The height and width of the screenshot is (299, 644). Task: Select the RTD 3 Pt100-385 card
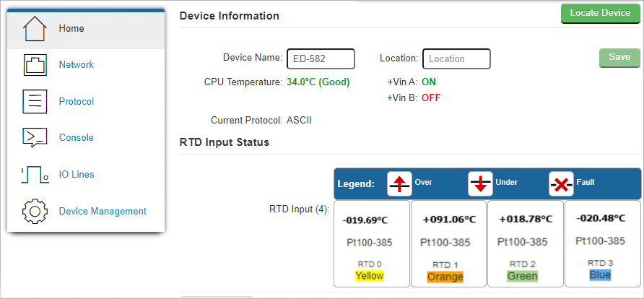pos(601,242)
